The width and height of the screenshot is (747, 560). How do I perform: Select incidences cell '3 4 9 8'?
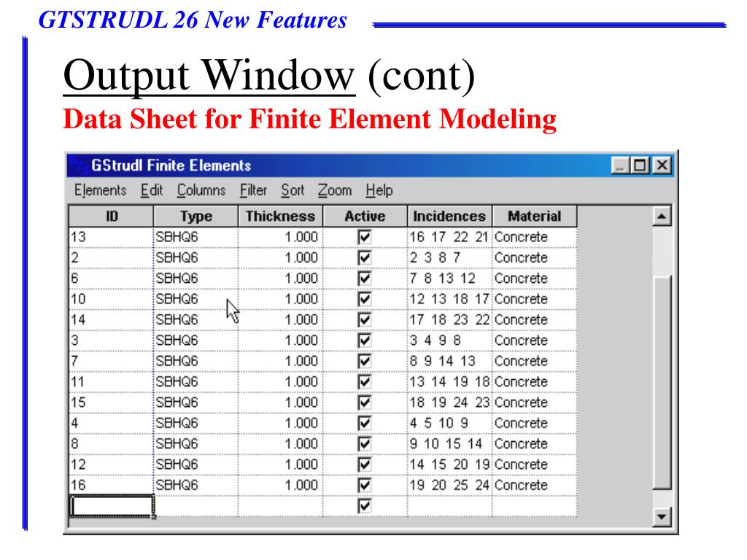[449, 341]
